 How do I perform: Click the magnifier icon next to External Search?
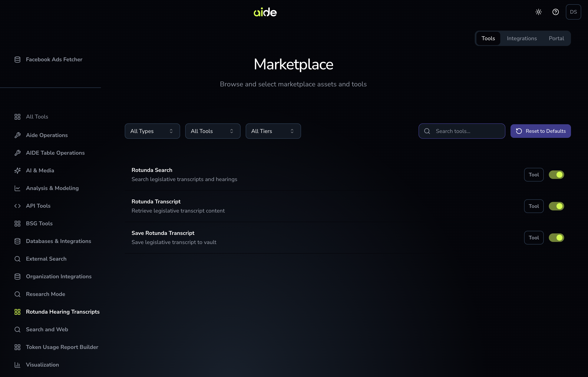(x=17, y=259)
